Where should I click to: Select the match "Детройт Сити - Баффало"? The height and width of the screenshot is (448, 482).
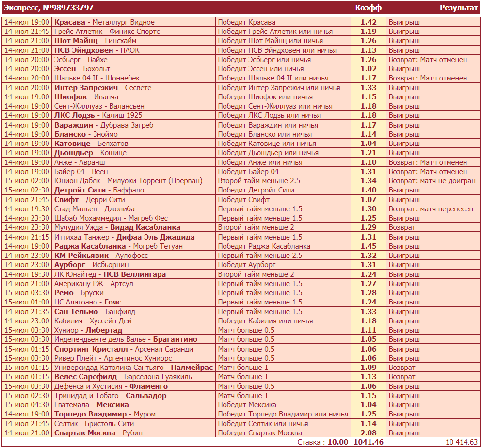(x=99, y=190)
